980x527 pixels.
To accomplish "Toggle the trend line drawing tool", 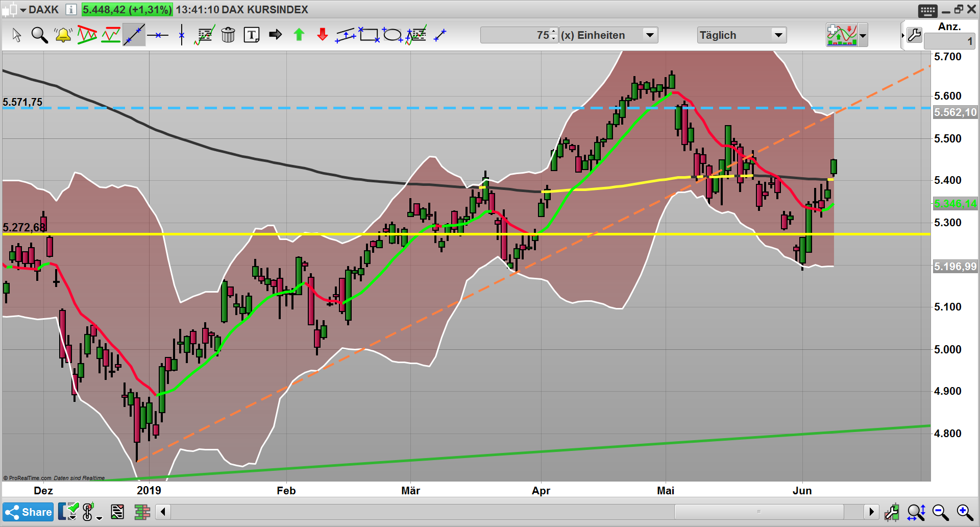I will tap(134, 35).
